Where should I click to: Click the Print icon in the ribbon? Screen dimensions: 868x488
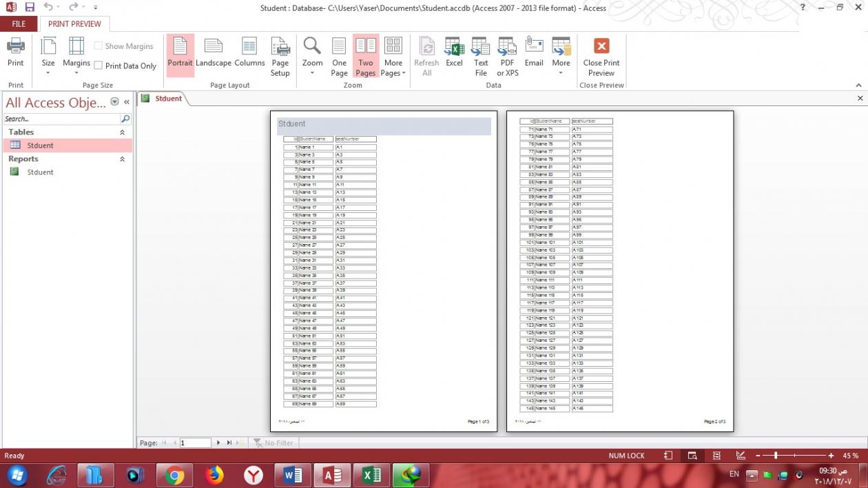click(x=15, y=53)
